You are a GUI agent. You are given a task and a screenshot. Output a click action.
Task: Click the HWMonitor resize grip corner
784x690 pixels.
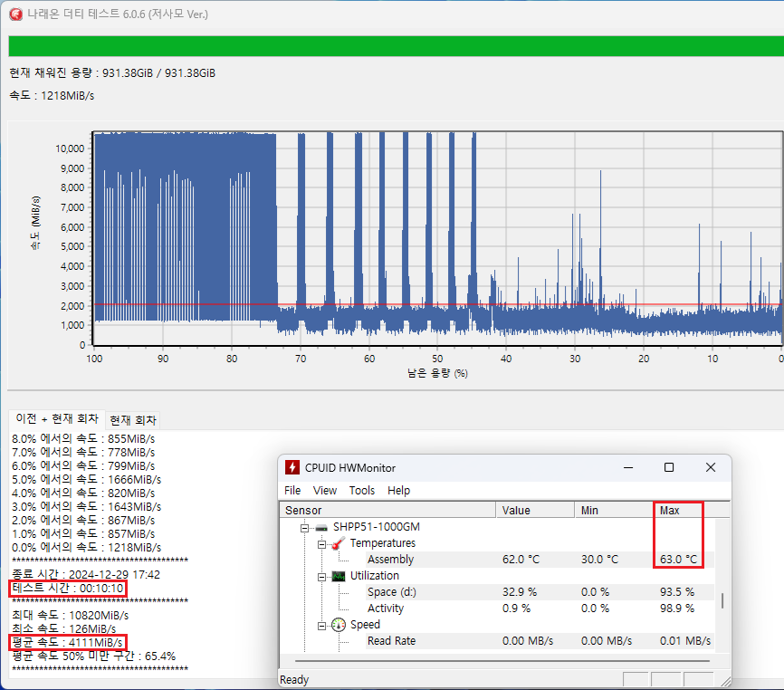click(x=725, y=681)
